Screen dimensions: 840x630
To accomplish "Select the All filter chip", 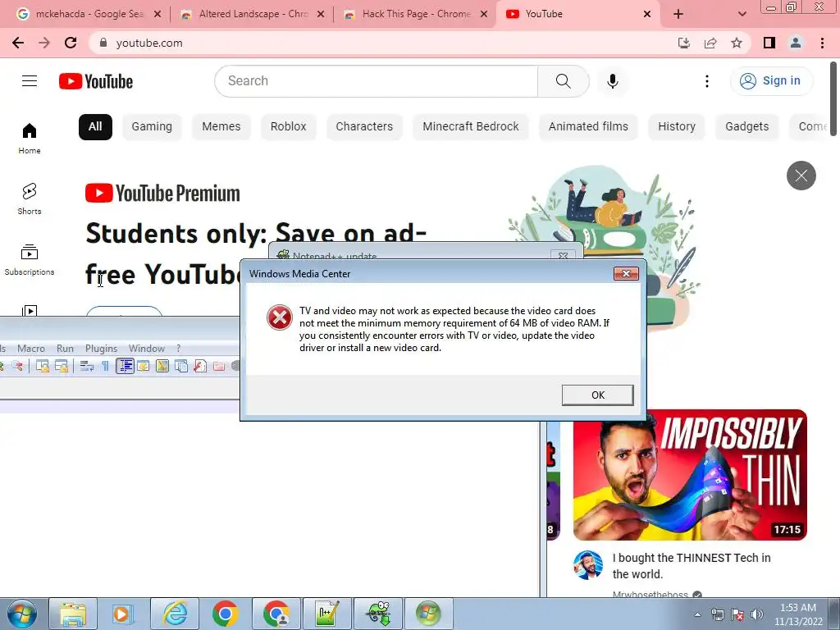I will [95, 127].
